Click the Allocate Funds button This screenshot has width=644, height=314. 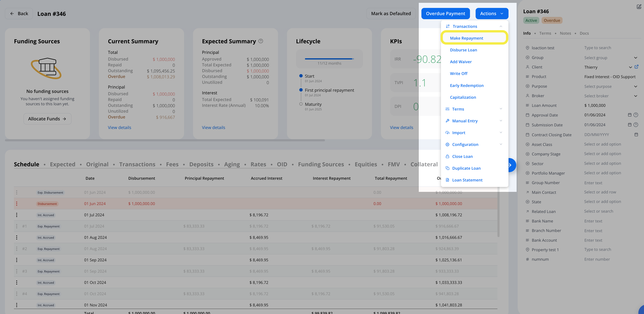pos(47,119)
